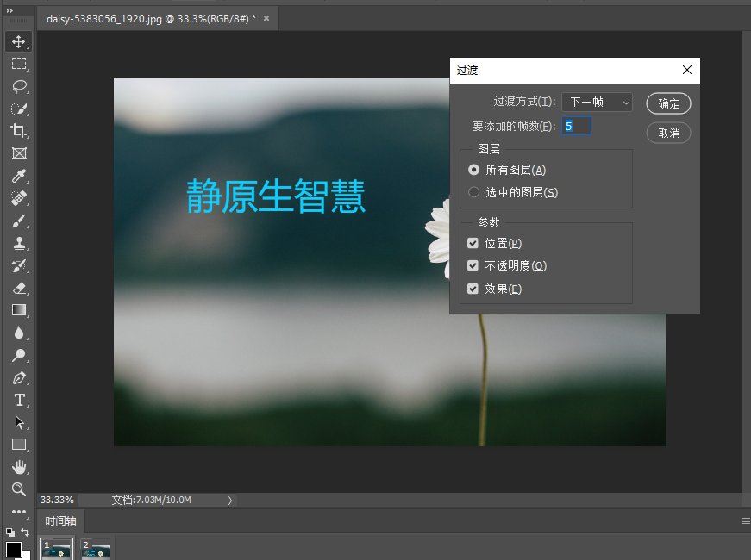
Task: Select the 所有图层 radio button
Action: tap(473, 170)
